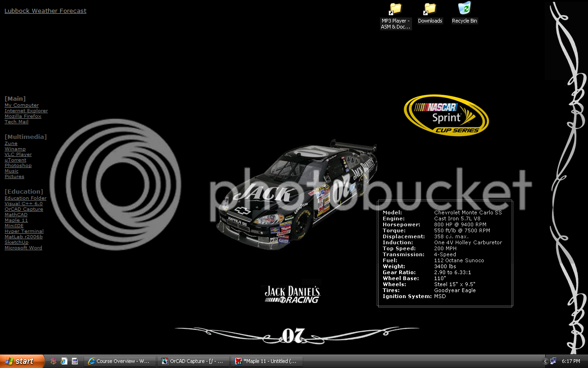This screenshot has width=588, height=368.
Task: Click the Show Desktop quick launch icon
Action: (x=74, y=361)
